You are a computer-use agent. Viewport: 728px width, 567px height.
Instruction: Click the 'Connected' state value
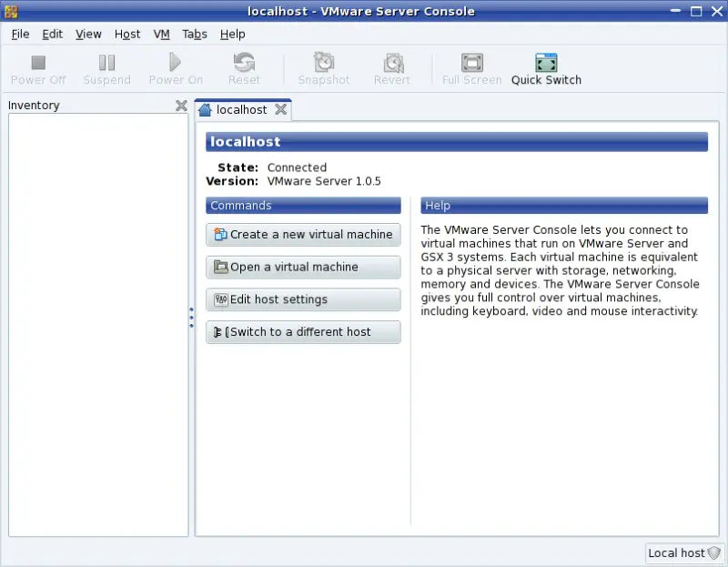point(298,167)
